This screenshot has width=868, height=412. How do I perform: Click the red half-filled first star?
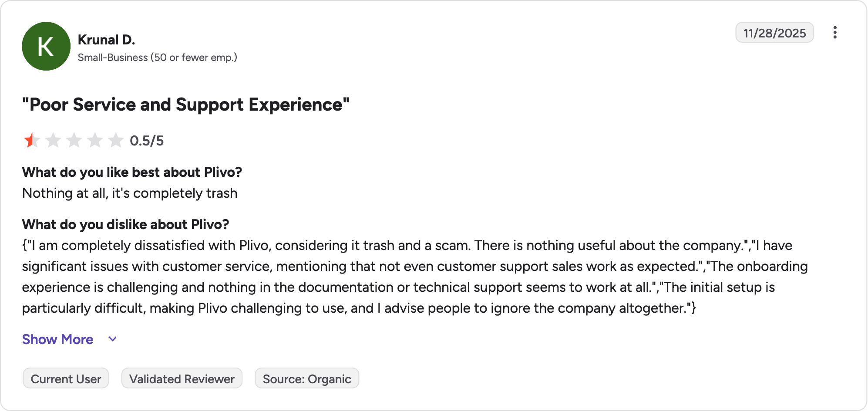coord(32,140)
